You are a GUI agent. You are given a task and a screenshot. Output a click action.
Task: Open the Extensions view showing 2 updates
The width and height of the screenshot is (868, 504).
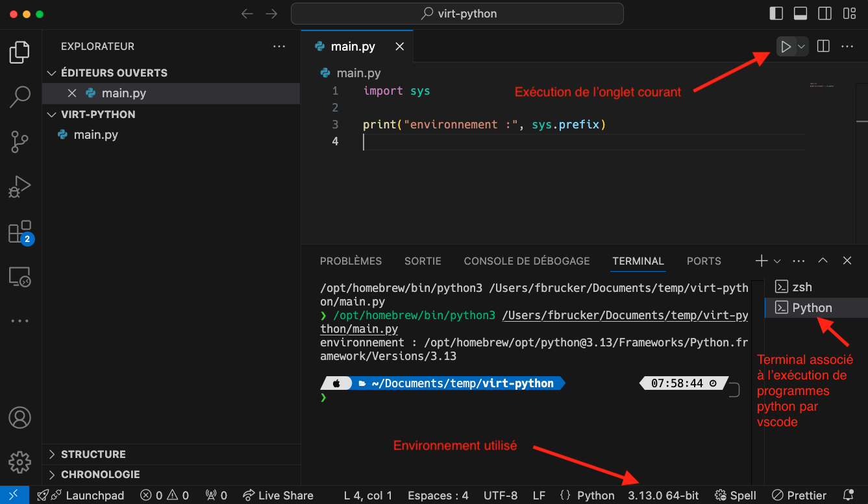19,232
